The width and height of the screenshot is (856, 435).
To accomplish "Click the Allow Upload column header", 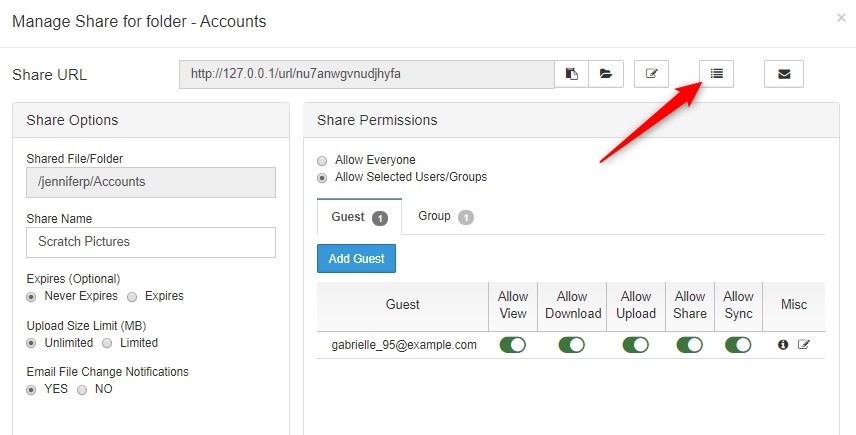I will 636,305.
